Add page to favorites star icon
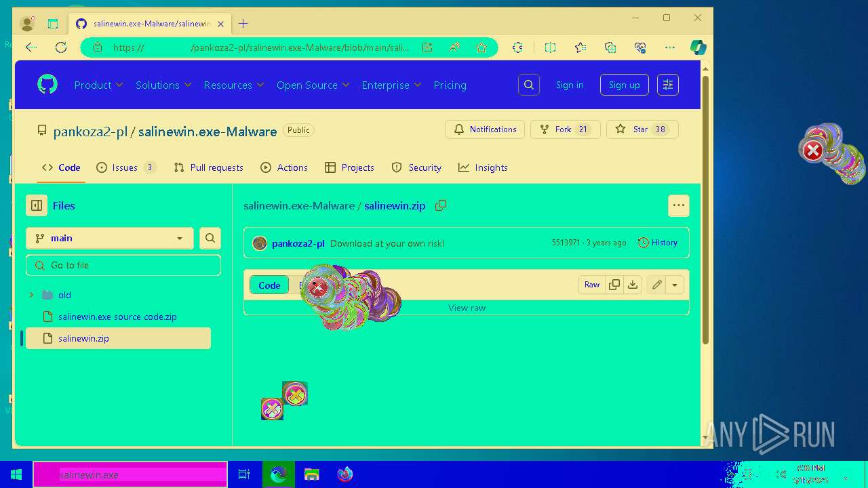This screenshot has width=868, height=488. pos(481,47)
